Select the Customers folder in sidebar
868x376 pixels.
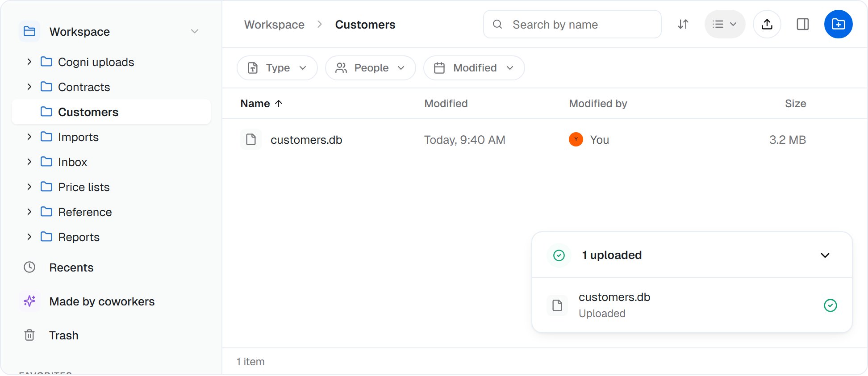coord(111,112)
